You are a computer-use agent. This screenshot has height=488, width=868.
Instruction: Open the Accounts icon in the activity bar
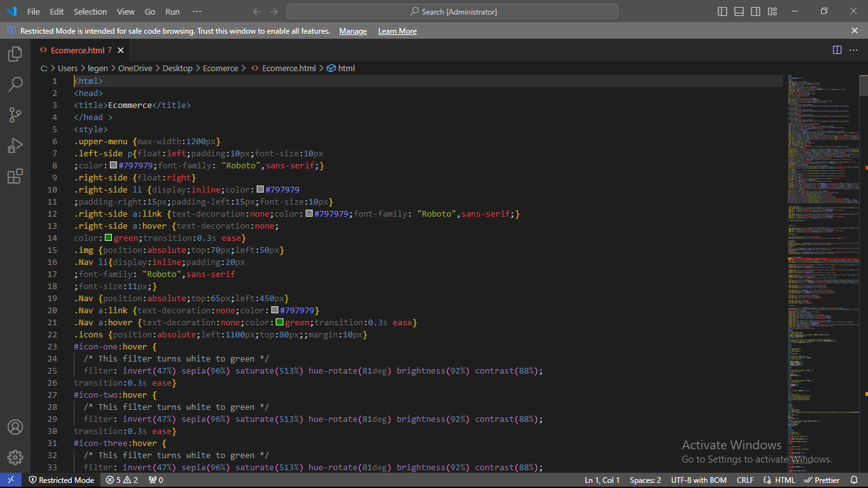coord(15,427)
